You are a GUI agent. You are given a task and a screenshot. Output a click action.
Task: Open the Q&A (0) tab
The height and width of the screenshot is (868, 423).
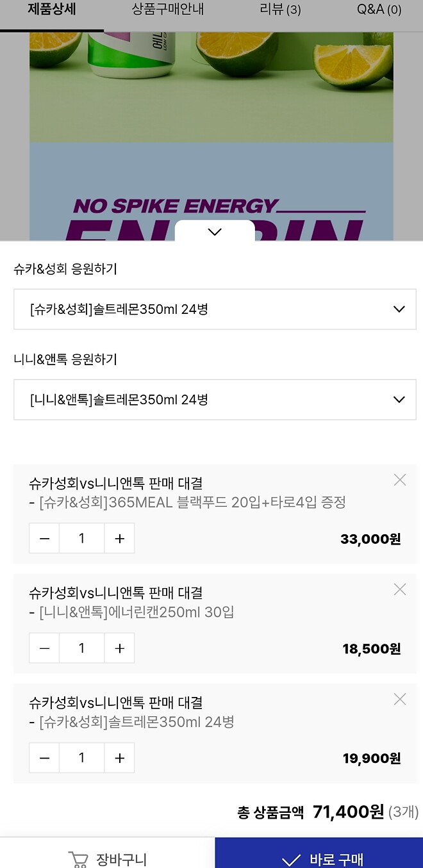(378, 10)
